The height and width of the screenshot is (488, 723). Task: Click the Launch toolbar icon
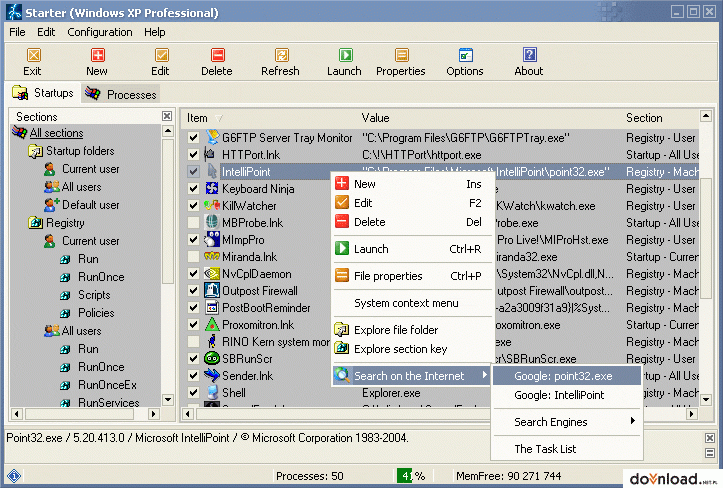345,55
